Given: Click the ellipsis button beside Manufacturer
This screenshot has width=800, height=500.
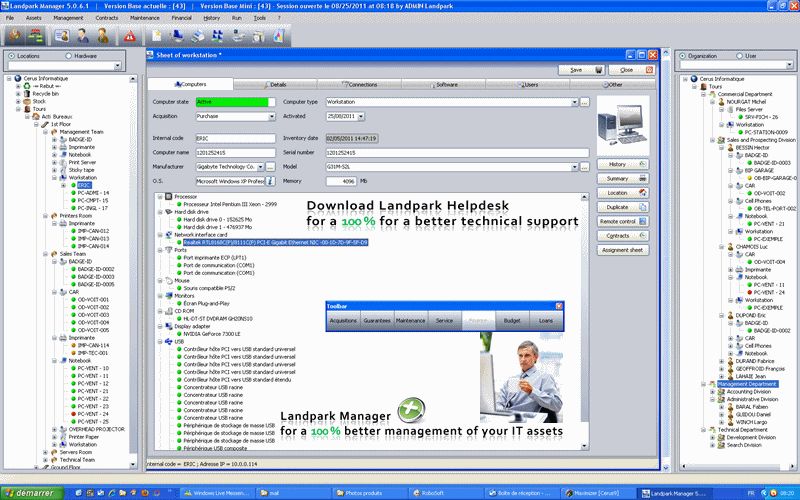Looking at the screenshot, I should pos(270,167).
